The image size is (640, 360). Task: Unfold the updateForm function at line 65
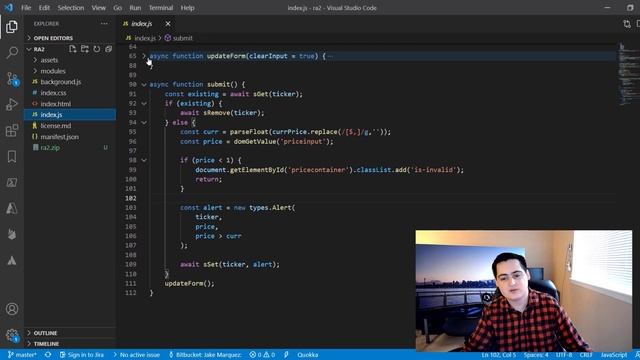tap(144, 56)
